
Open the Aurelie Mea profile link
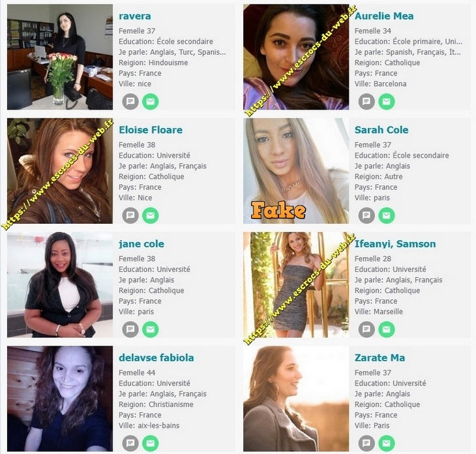(384, 16)
